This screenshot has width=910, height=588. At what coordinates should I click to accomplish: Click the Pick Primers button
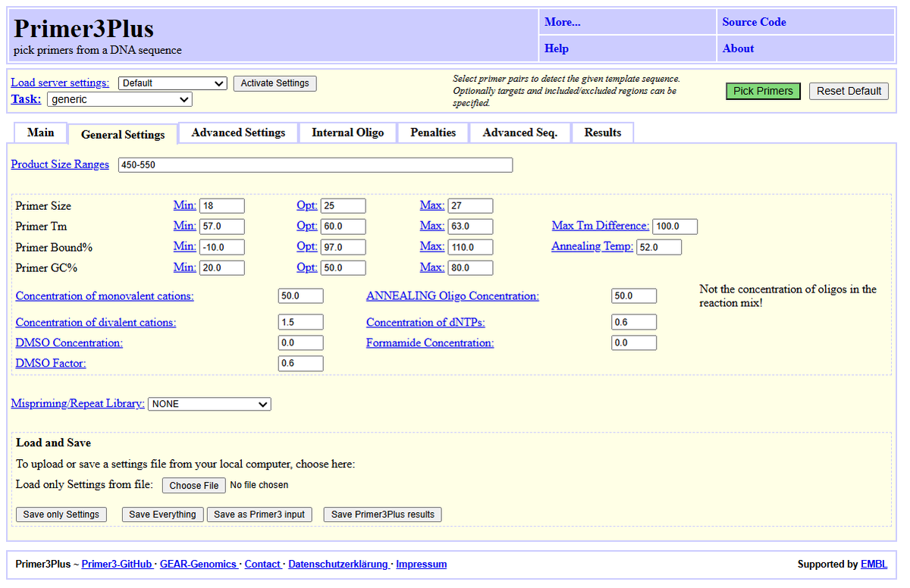tap(763, 91)
